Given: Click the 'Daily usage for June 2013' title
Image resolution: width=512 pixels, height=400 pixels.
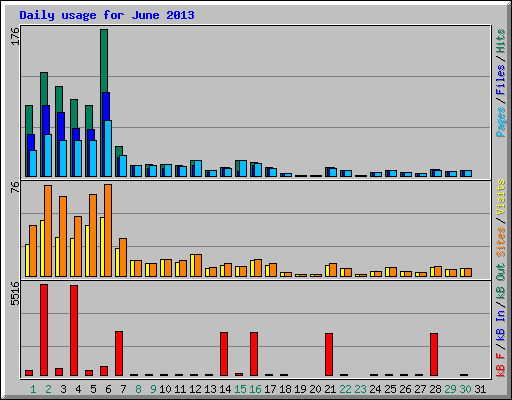Looking at the screenshot, I should (107, 15).
